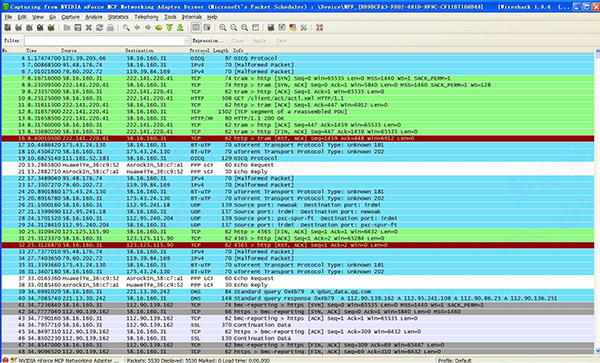Viewport: 600px width, 363px height.
Task: Sort by the Destination column header
Action: [x=139, y=50]
